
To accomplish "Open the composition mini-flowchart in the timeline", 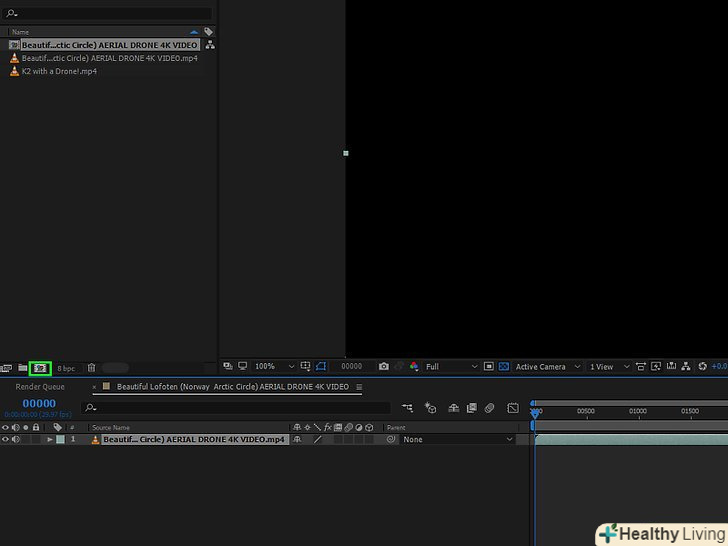I will pyautogui.click(x=407, y=408).
